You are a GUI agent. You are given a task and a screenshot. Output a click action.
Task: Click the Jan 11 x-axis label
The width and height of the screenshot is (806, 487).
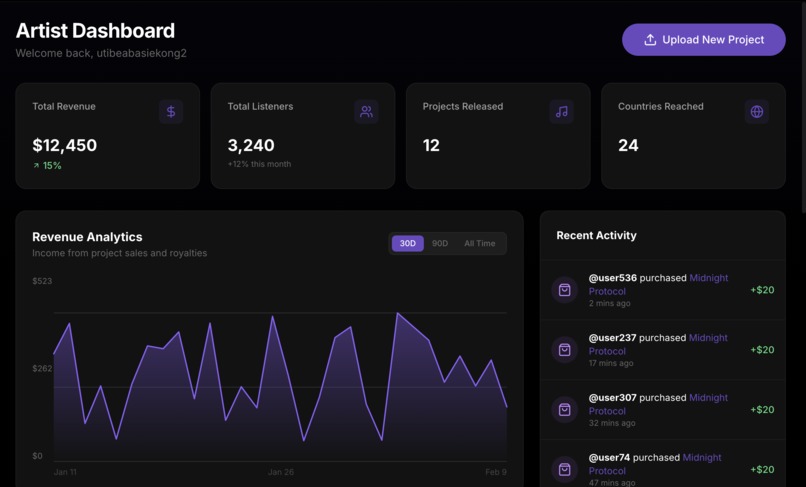[65, 472]
